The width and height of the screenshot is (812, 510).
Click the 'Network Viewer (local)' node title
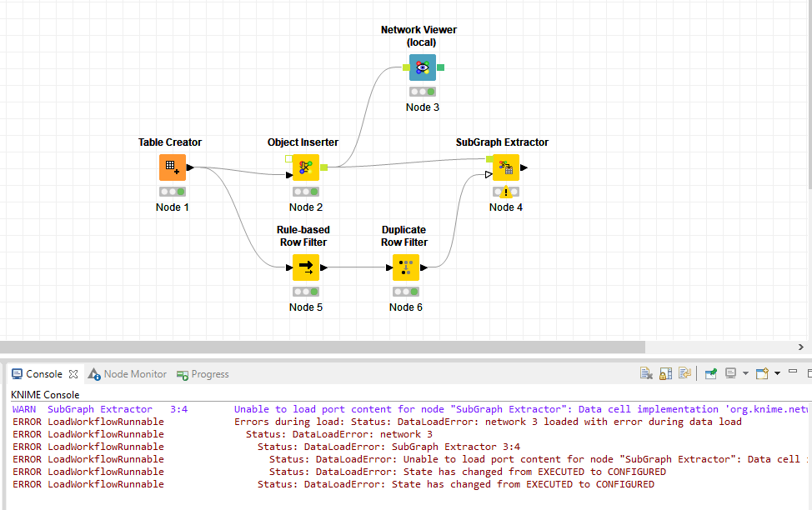pos(419,36)
